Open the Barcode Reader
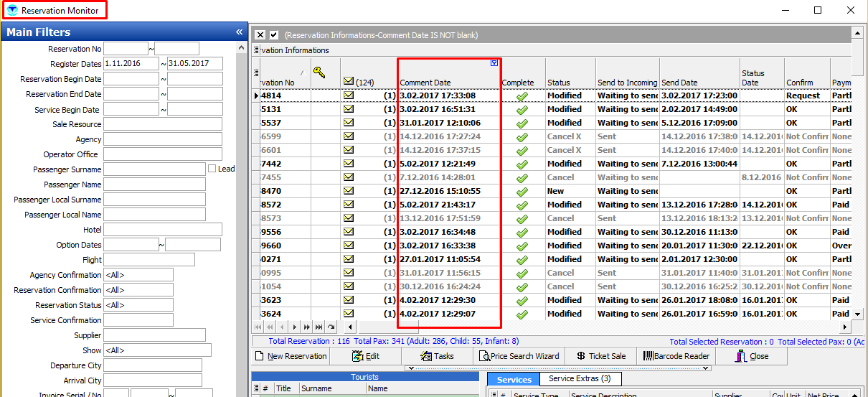This screenshot has width=868, height=397. click(676, 356)
